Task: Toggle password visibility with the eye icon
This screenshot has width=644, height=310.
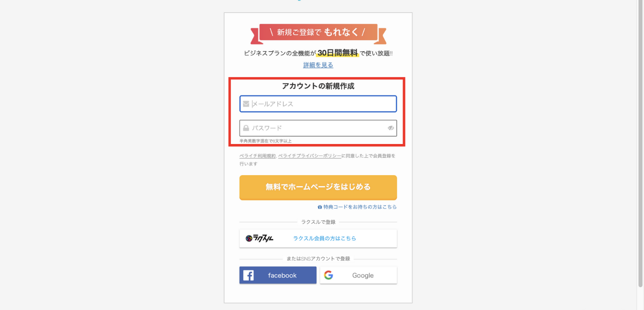Action: 391,128
